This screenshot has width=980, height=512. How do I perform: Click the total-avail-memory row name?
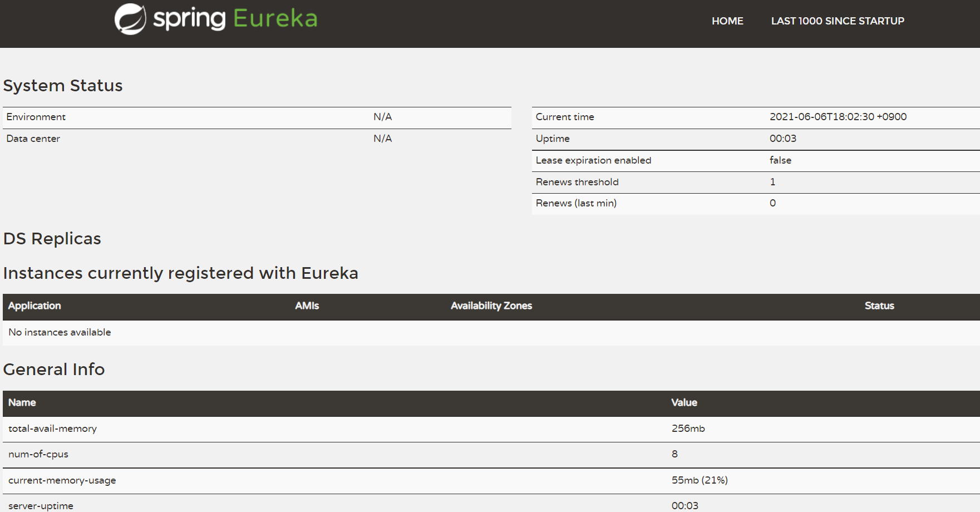(53, 429)
